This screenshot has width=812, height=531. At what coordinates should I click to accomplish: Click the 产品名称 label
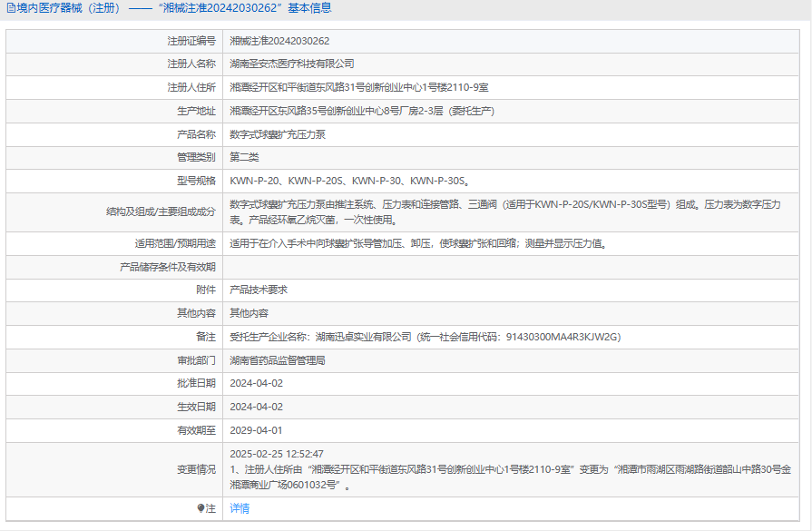[x=196, y=134]
